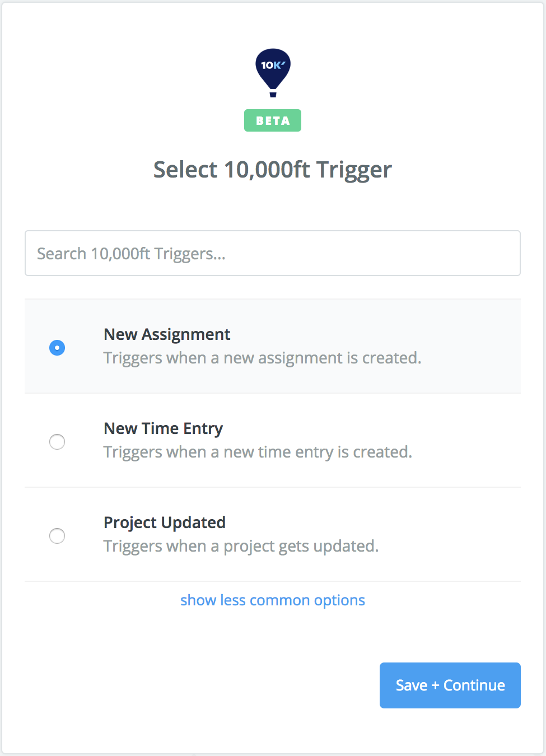Focus the Search 10,000ft Triggers field

click(x=273, y=254)
